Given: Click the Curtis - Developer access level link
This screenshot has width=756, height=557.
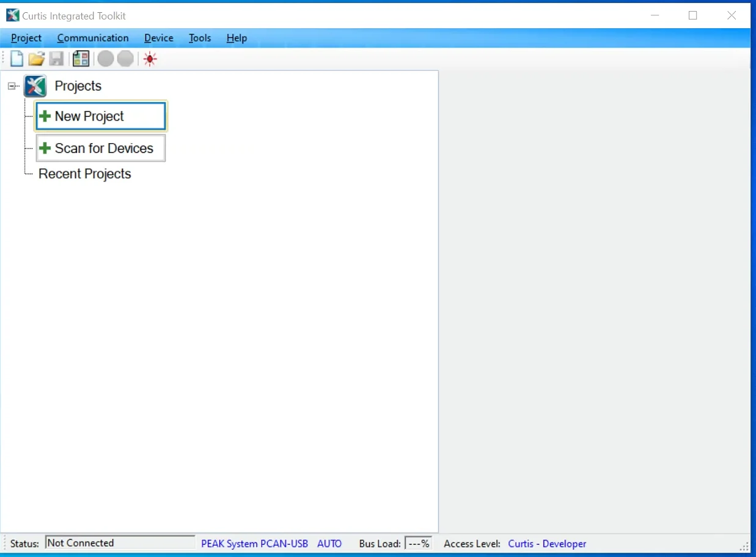Looking at the screenshot, I should point(547,544).
